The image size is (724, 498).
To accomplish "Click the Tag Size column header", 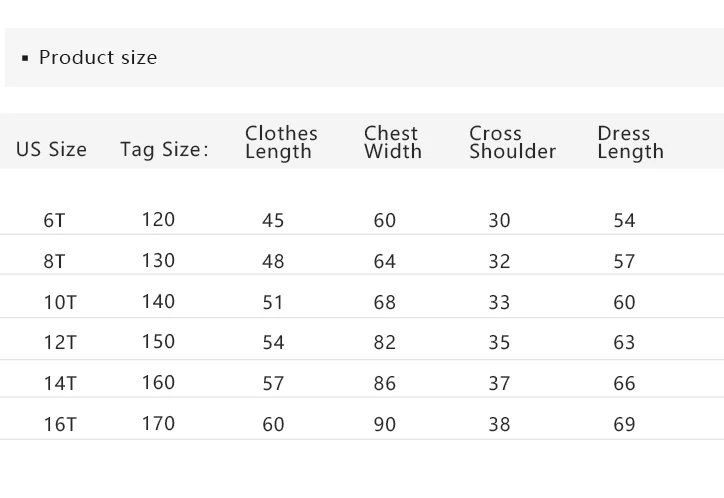I will coord(164,150).
